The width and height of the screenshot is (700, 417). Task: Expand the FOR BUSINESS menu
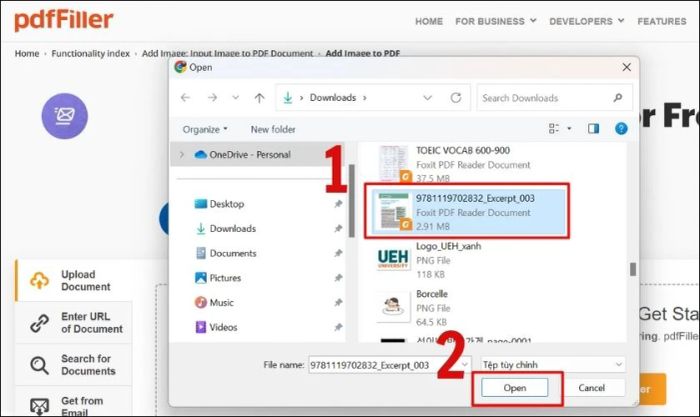(496, 21)
